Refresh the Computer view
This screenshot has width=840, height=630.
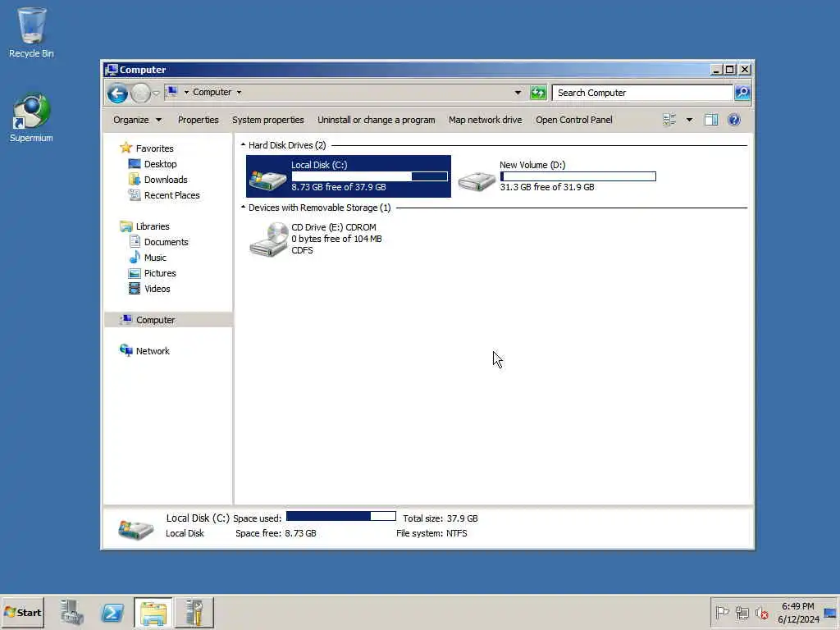(538, 93)
